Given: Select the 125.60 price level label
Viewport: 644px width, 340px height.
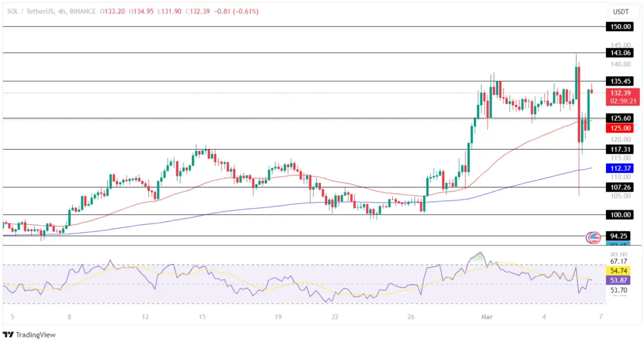Looking at the screenshot, I should [x=619, y=118].
